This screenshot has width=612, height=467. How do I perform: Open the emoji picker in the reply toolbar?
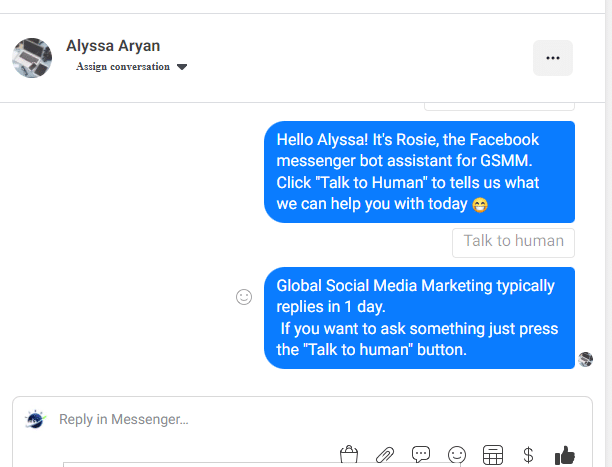pyautogui.click(x=457, y=455)
